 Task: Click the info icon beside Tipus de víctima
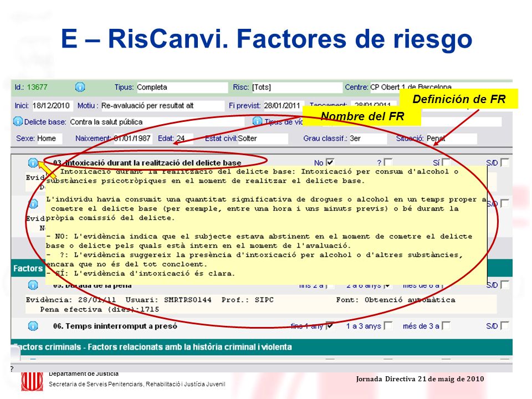pos(257,121)
